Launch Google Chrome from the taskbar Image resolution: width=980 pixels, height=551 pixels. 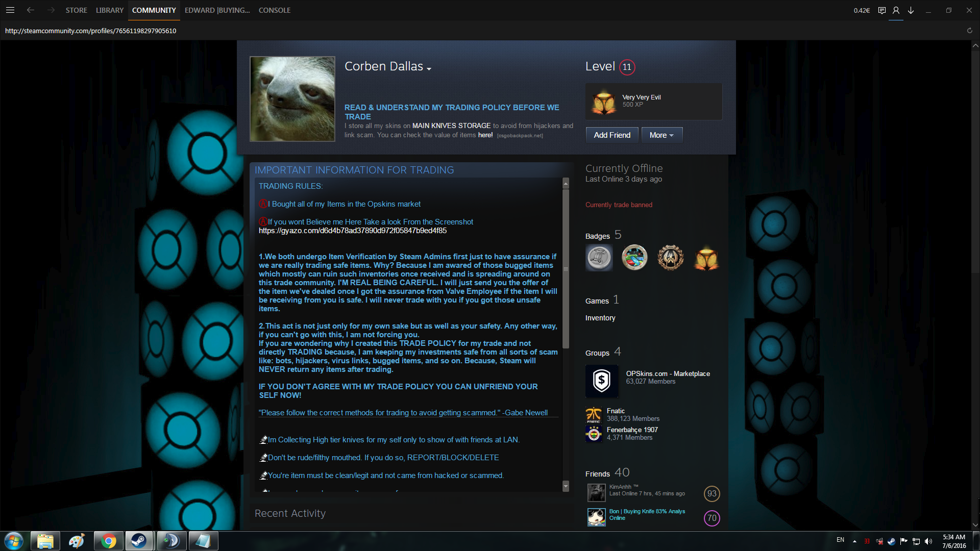click(108, 541)
